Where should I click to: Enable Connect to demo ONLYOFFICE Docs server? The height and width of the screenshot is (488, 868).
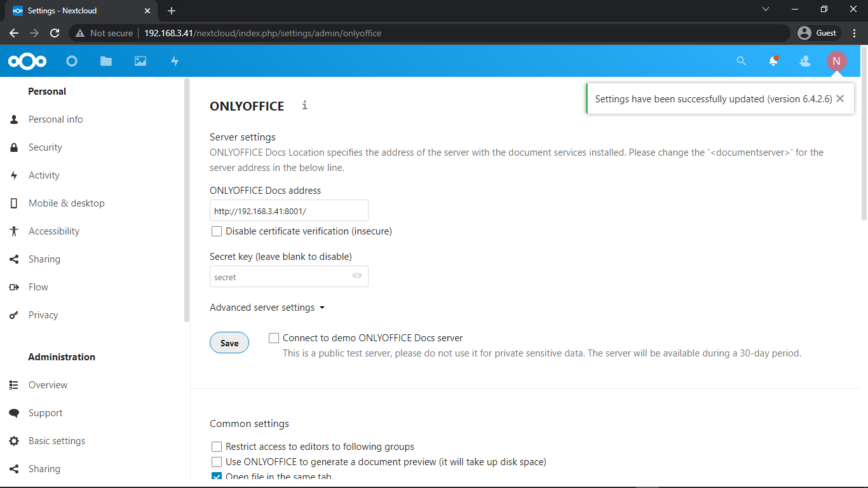point(274,338)
